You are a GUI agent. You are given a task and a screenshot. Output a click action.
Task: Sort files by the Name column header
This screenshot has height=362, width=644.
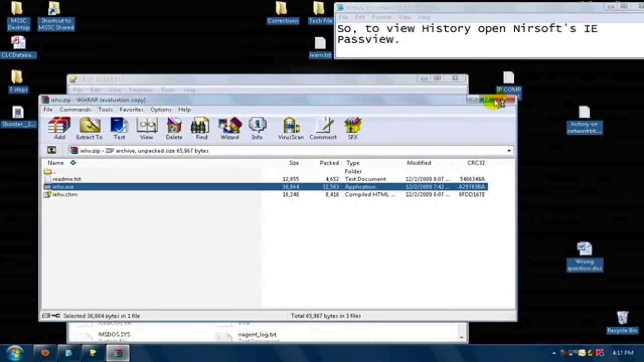[56, 163]
